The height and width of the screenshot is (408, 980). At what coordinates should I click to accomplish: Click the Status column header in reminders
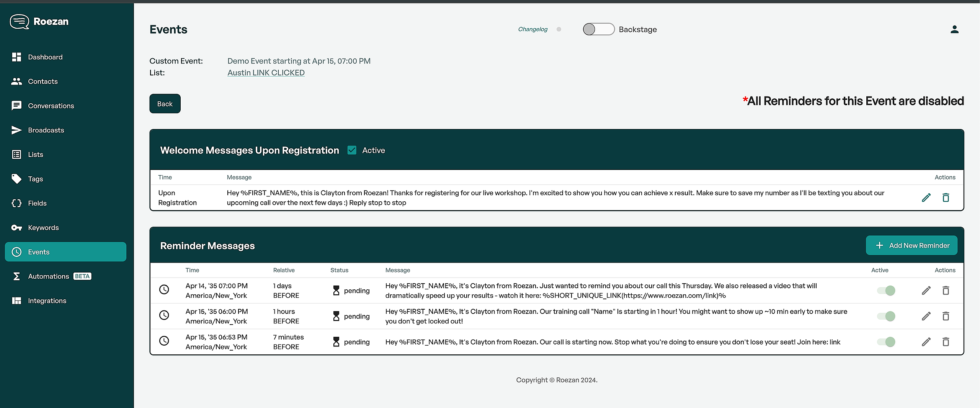[x=340, y=270]
